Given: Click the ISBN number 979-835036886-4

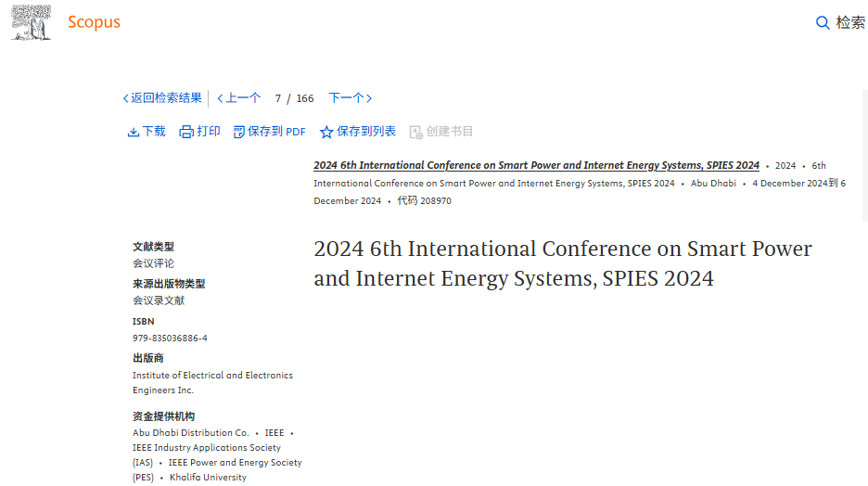Looking at the screenshot, I should pos(170,339).
